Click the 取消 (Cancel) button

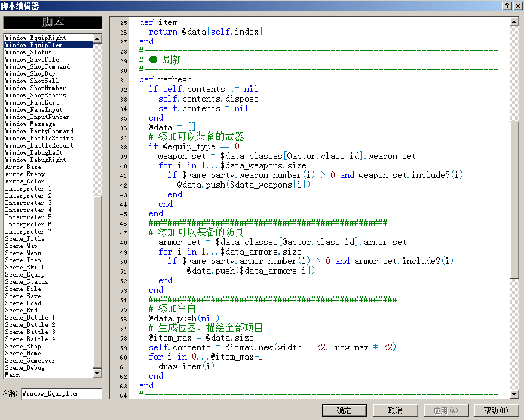coord(396,410)
